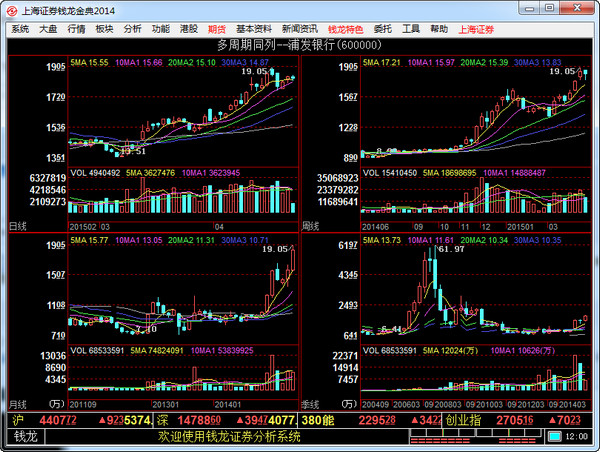Click the 201401 date marker on monthly axis

228,405
